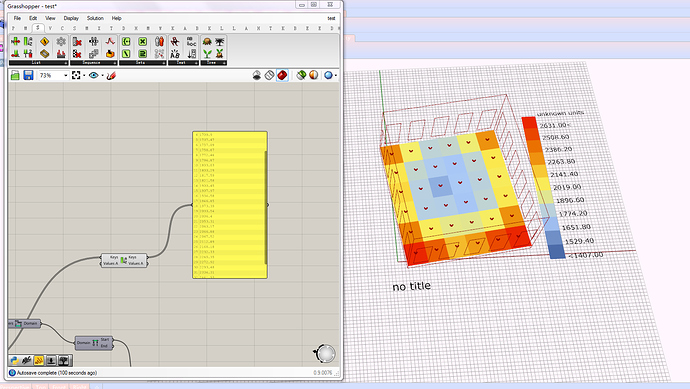Enable wireframe preview mode

(x=270, y=76)
